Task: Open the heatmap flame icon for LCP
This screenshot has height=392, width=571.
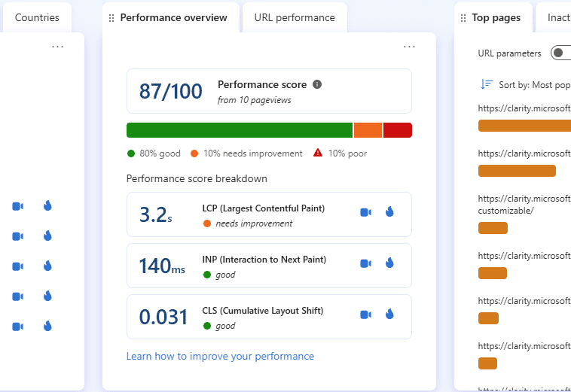Action: point(389,212)
